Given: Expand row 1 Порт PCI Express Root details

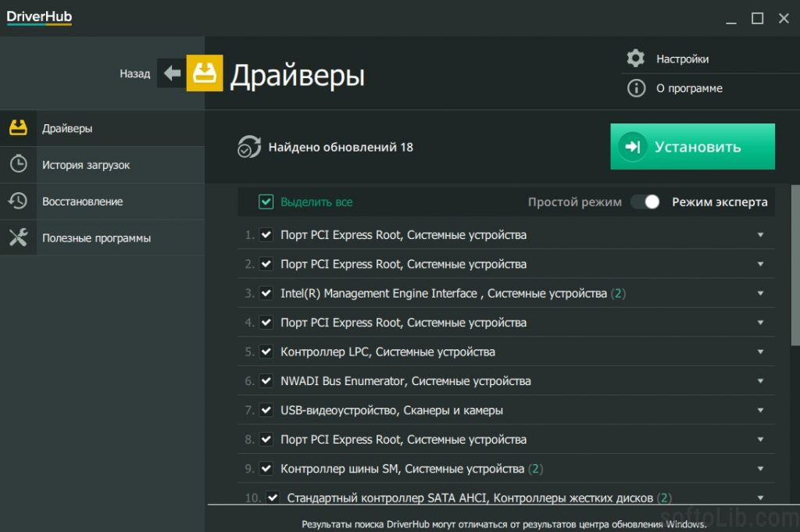Looking at the screenshot, I should 760,234.
